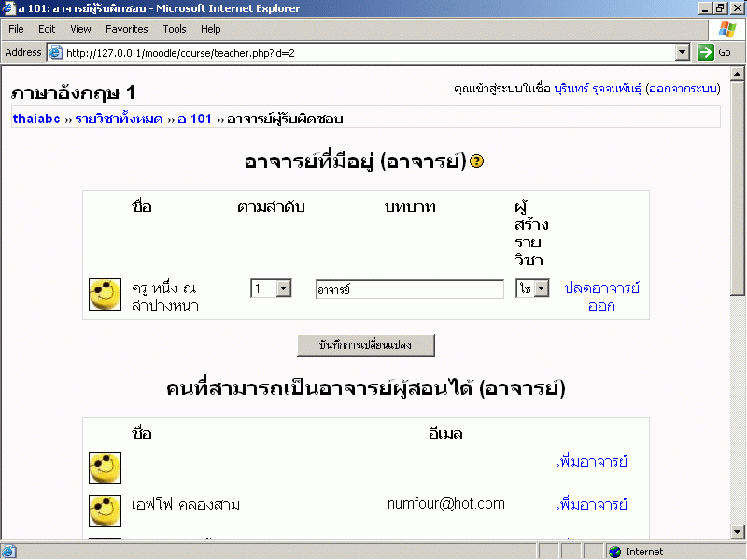Click the Internet Explorer page icon in address bar
The image size is (747, 560).
coord(55,53)
